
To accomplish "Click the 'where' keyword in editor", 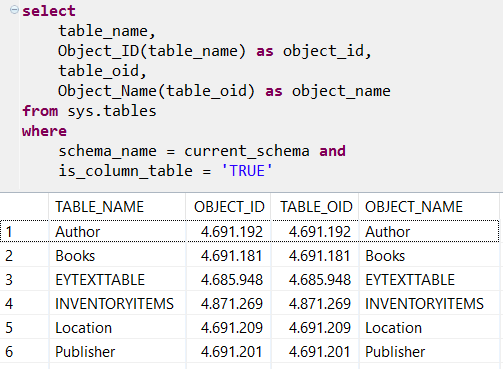I will click(x=44, y=131).
